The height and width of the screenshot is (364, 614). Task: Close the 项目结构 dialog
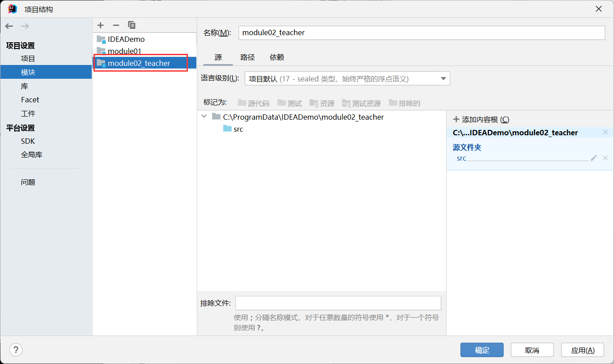(599, 9)
